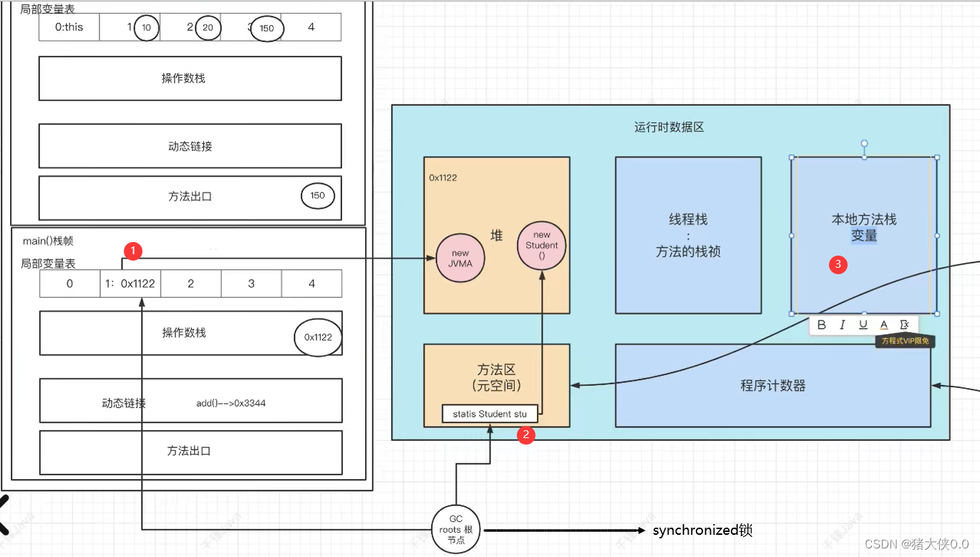This screenshot has width=980, height=557.
Task: Click the 0x1122 oval in 操作数栈
Action: point(318,337)
